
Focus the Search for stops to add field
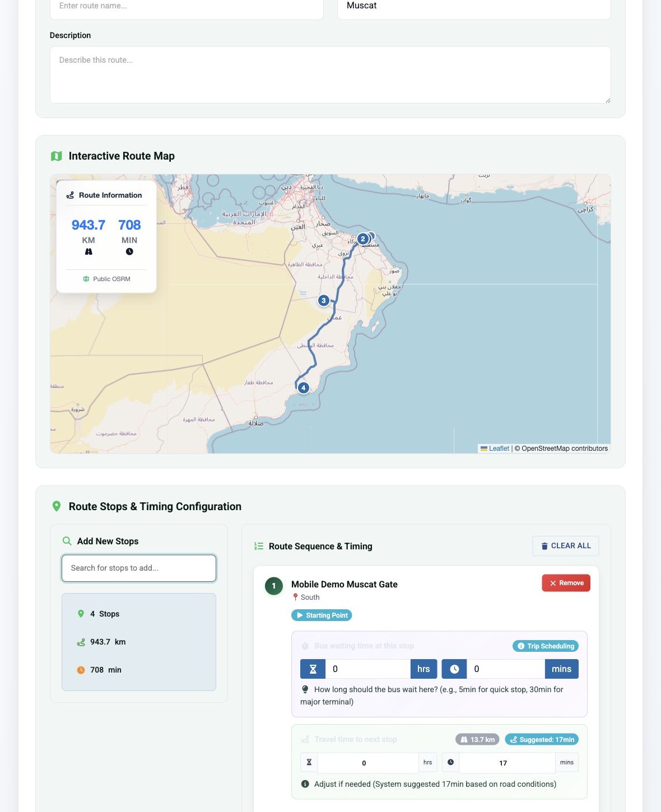pyautogui.click(x=139, y=568)
